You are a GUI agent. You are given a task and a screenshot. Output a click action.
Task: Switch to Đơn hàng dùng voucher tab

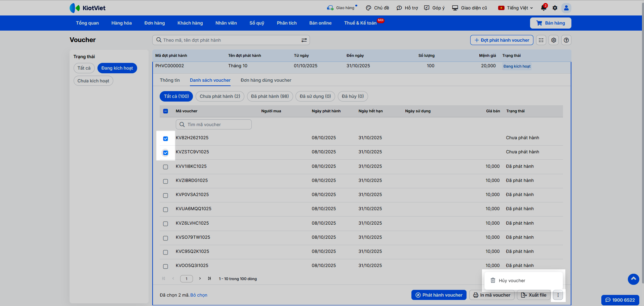pos(266,80)
